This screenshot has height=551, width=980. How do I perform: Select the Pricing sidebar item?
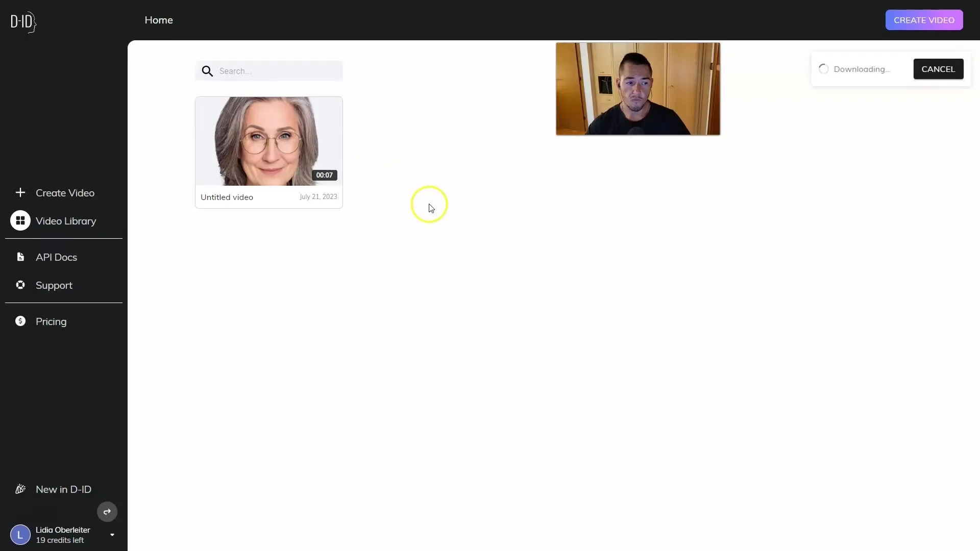51,321
